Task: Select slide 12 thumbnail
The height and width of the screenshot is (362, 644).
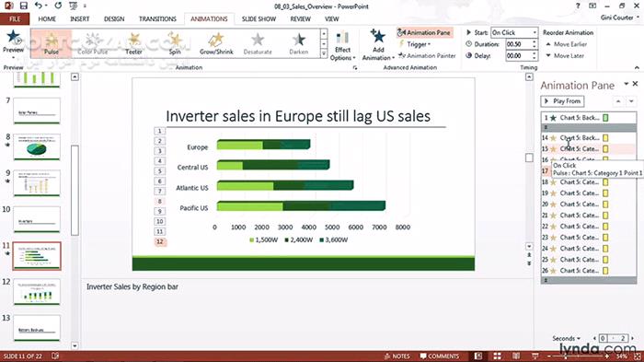Action: pos(37,292)
